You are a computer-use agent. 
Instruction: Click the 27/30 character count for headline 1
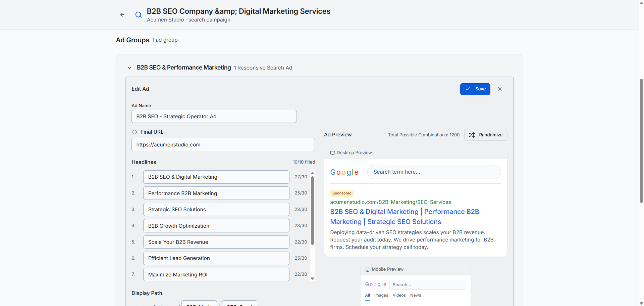(x=301, y=177)
